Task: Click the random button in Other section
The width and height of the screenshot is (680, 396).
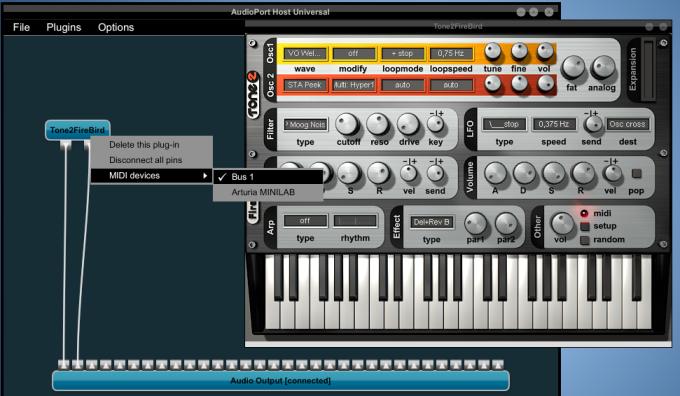Action: click(585, 240)
